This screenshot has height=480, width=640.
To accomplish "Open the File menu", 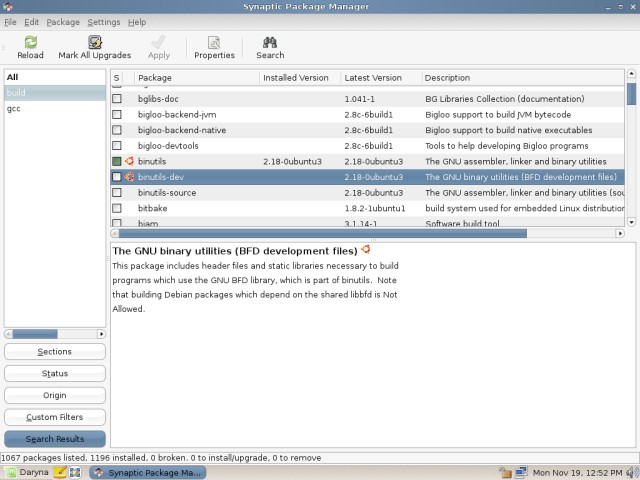I will point(10,22).
